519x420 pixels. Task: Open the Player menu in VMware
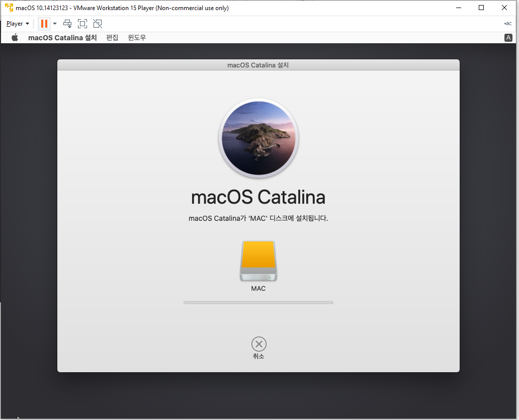(x=18, y=24)
